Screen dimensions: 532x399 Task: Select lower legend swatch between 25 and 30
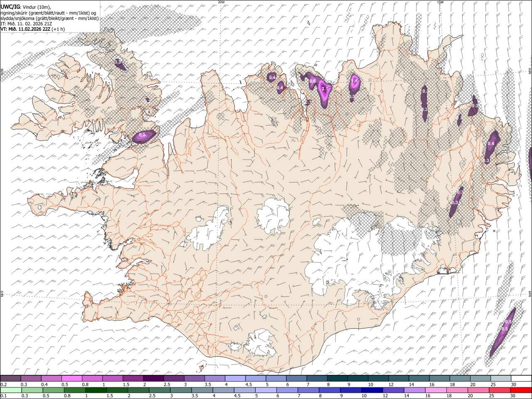pyautogui.click(x=499, y=390)
